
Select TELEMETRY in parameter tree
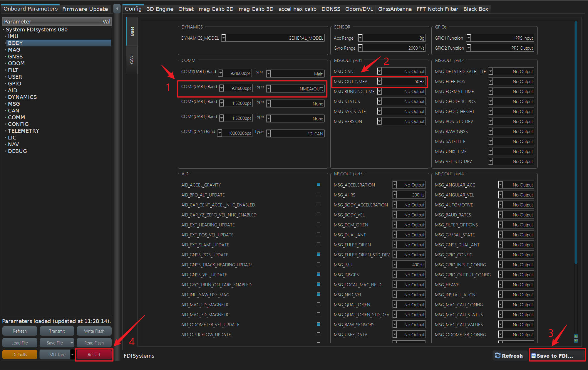[24, 131]
